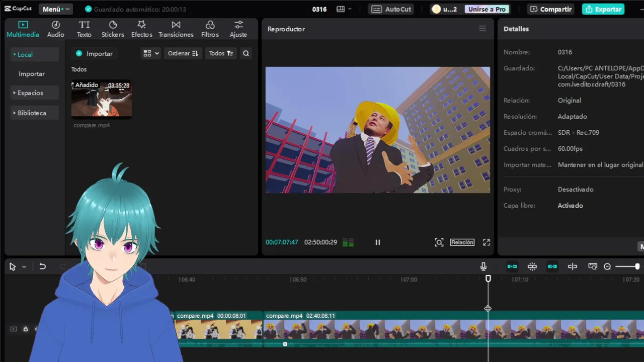Click the auto-saved status checkmark

(x=89, y=9)
